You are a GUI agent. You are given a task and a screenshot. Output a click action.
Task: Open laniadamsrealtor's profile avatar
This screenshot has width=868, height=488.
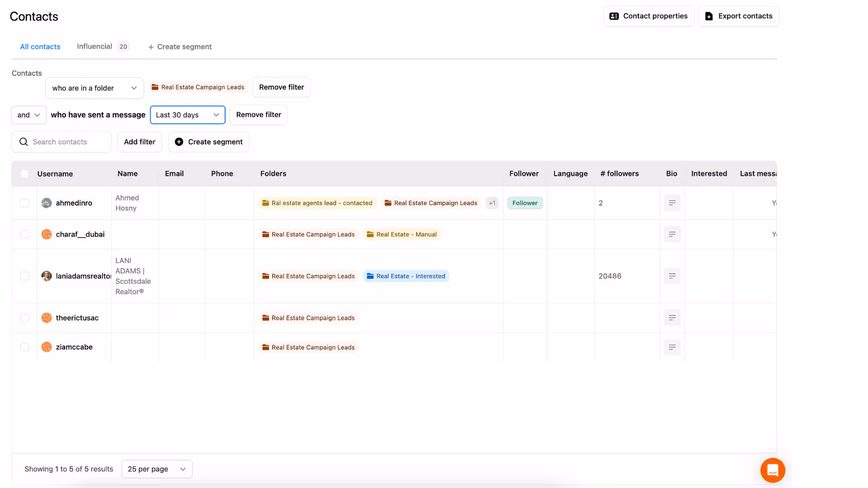click(47, 276)
